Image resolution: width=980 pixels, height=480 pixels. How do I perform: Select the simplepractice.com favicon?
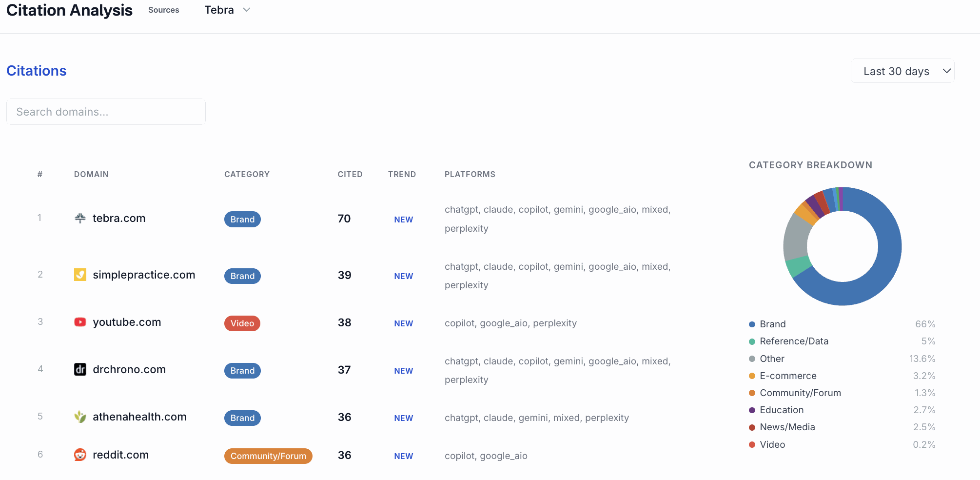(80, 274)
